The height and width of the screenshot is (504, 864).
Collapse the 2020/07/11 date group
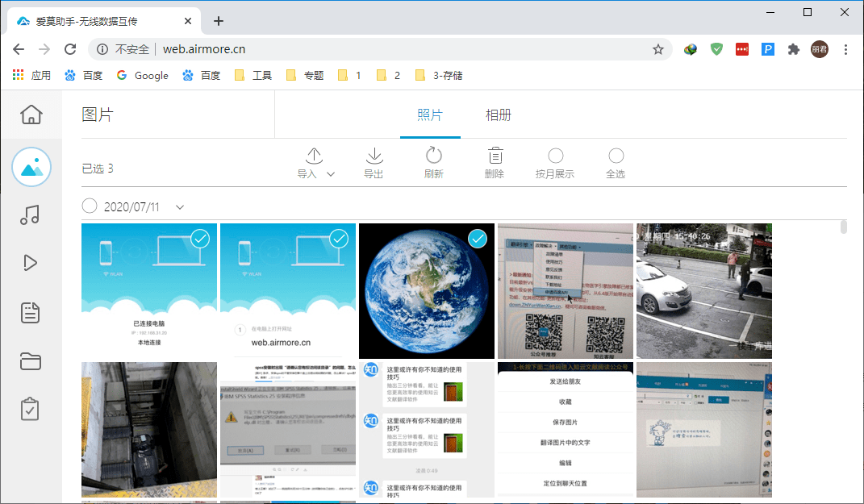pyautogui.click(x=180, y=207)
